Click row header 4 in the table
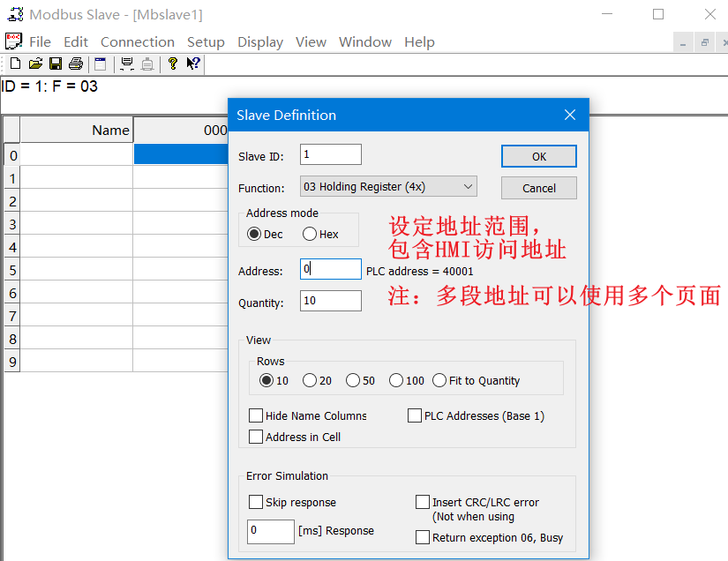 pyautogui.click(x=12, y=247)
